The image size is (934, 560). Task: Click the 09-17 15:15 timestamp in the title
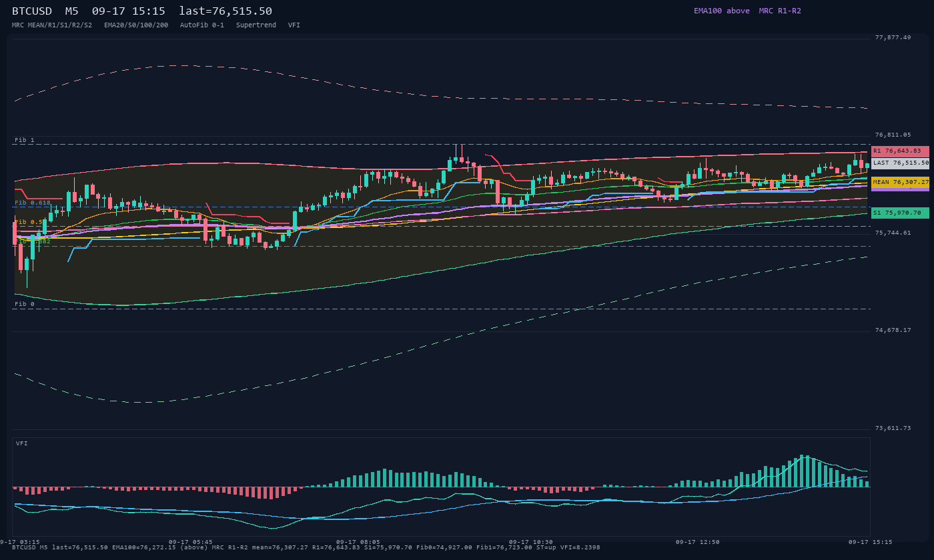pos(129,11)
